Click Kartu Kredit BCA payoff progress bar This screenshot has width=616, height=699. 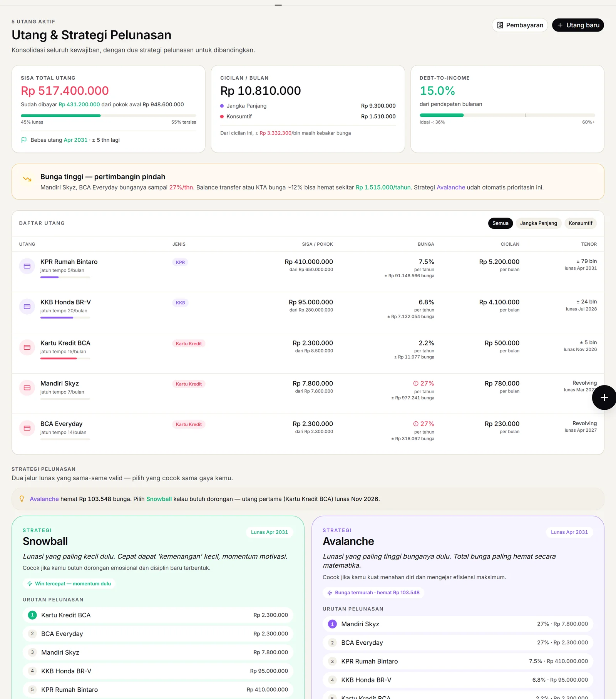(65, 359)
